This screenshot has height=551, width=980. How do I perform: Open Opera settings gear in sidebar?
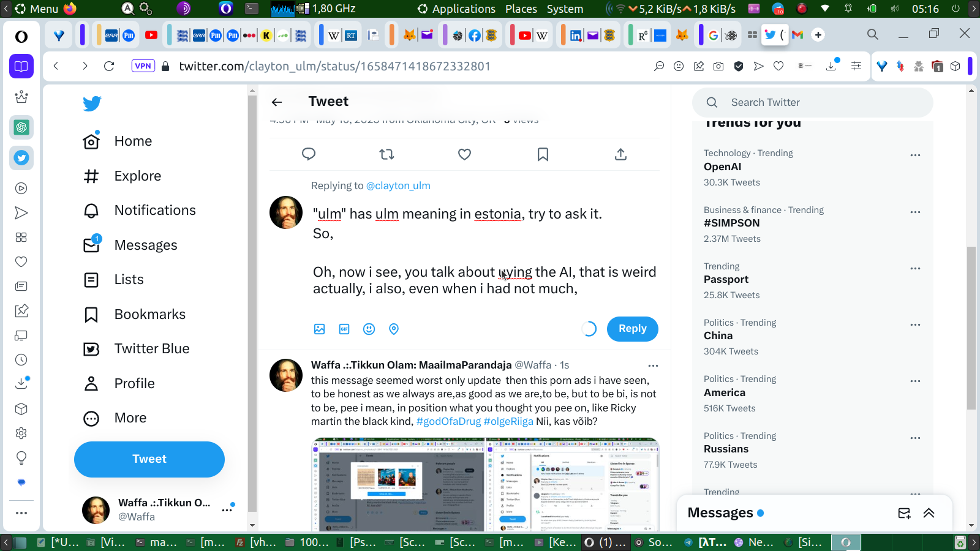pos(21,433)
